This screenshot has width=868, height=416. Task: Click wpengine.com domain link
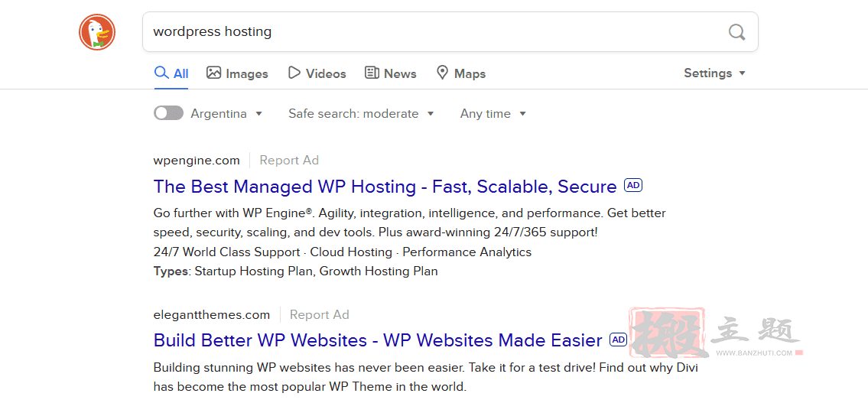[197, 161]
